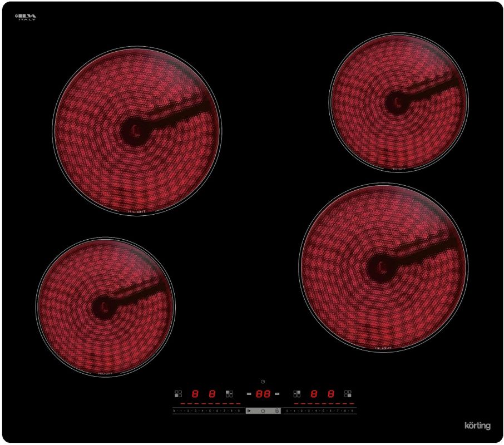Click the small bottom-left HiLight burner

(x=105, y=306)
